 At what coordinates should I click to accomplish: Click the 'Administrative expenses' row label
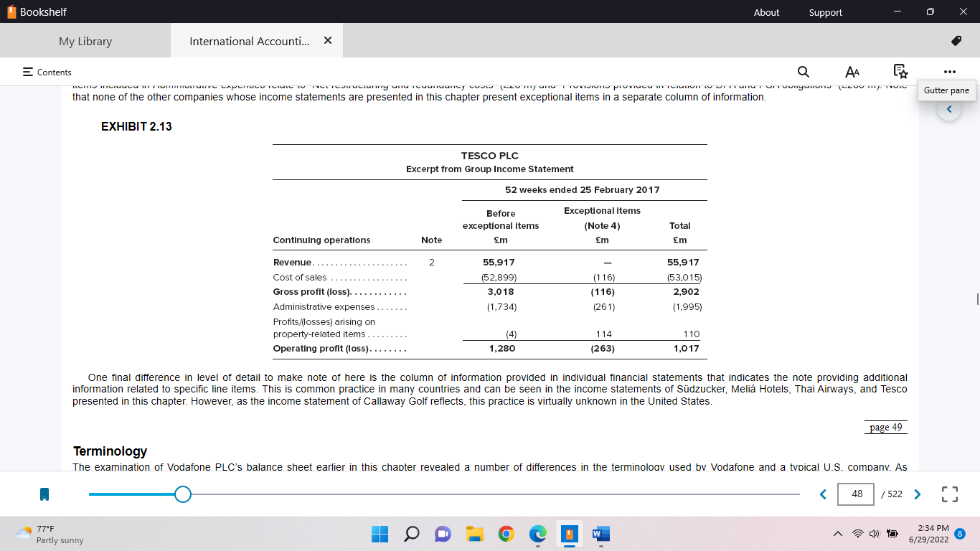click(324, 307)
